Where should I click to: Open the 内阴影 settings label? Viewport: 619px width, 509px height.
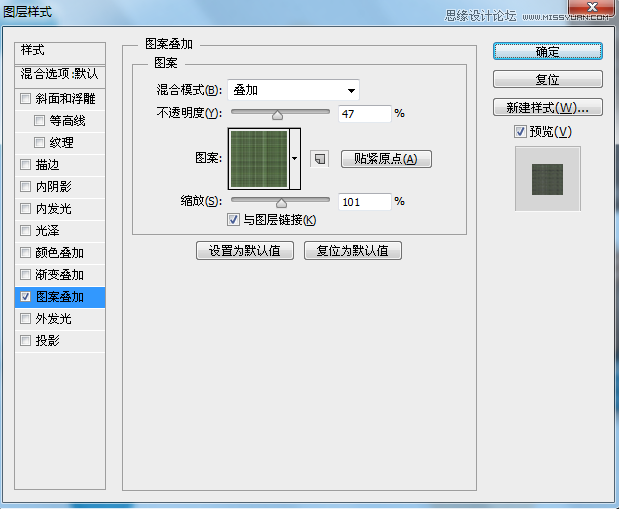pos(54,186)
